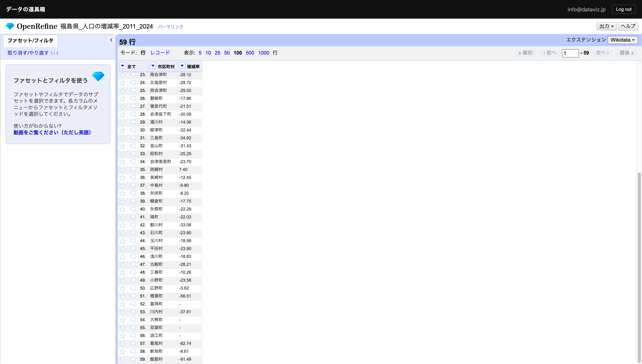Star row 59 飯舘村
The width and height of the screenshot is (642, 364).
pyautogui.click(x=122, y=359)
